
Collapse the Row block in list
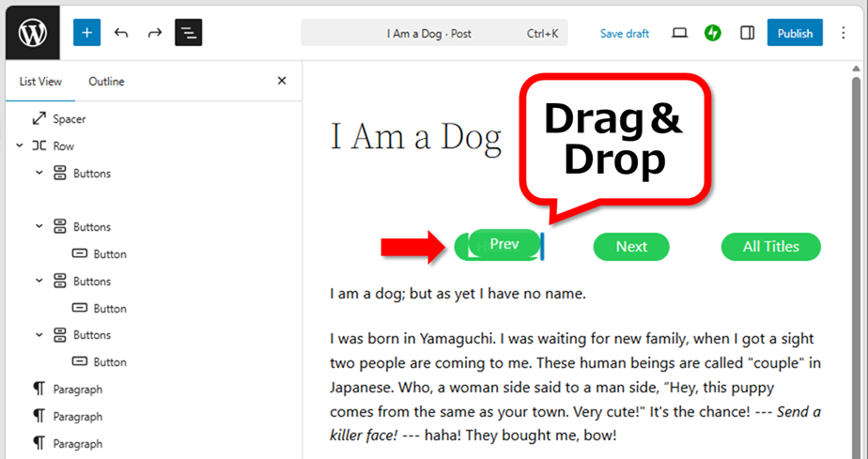coord(20,146)
